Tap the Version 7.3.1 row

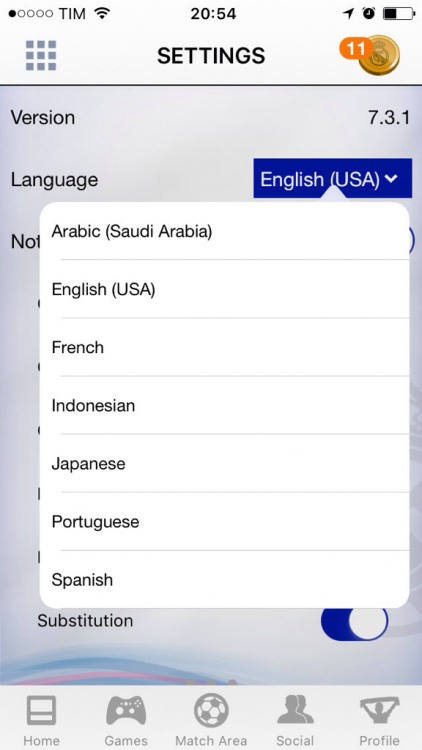(x=211, y=117)
